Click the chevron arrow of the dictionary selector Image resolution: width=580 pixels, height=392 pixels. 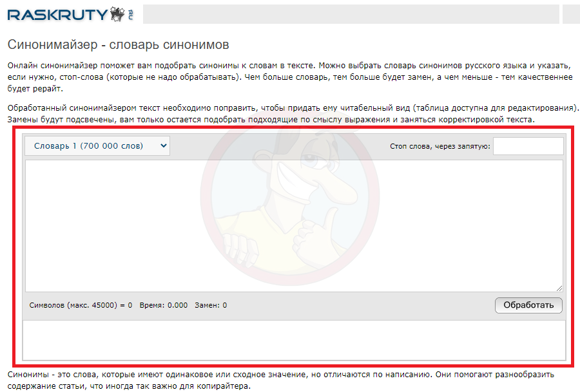[164, 145]
